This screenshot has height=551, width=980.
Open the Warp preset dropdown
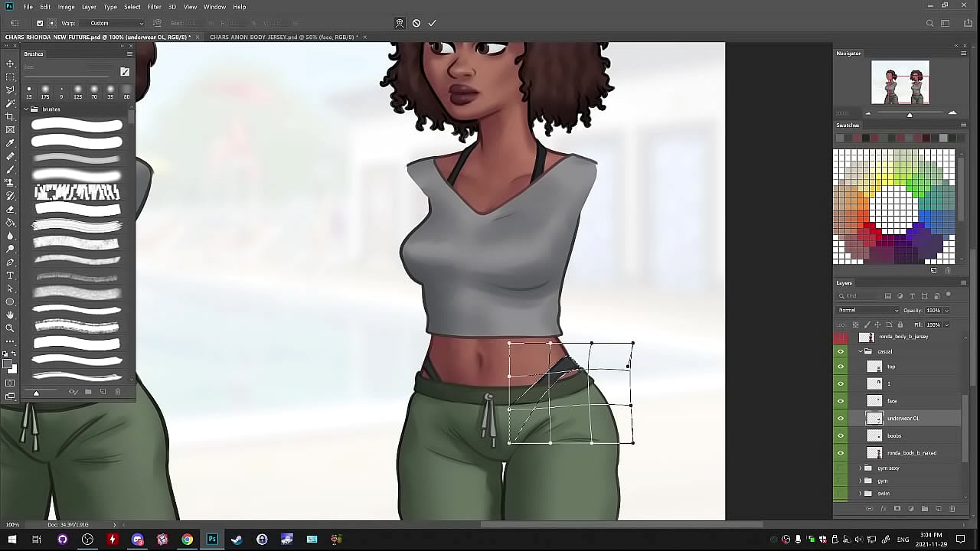tap(115, 23)
